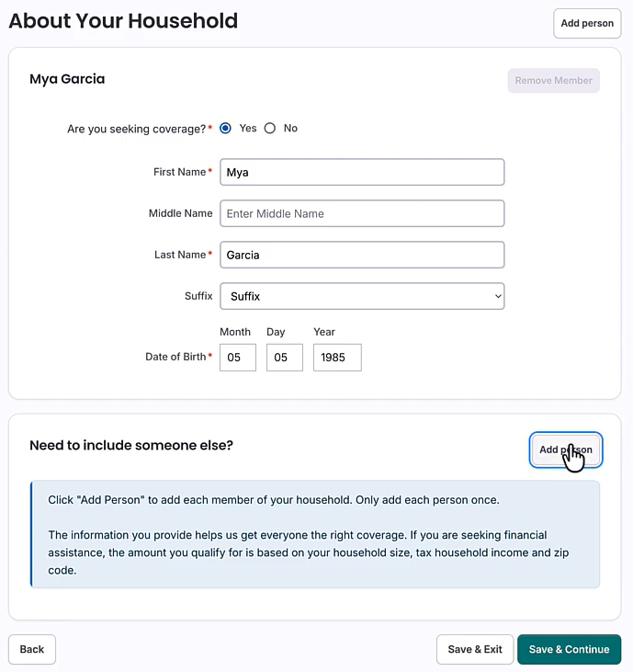Click the About Your Household heading
The image size is (633, 672).
(123, 20)
